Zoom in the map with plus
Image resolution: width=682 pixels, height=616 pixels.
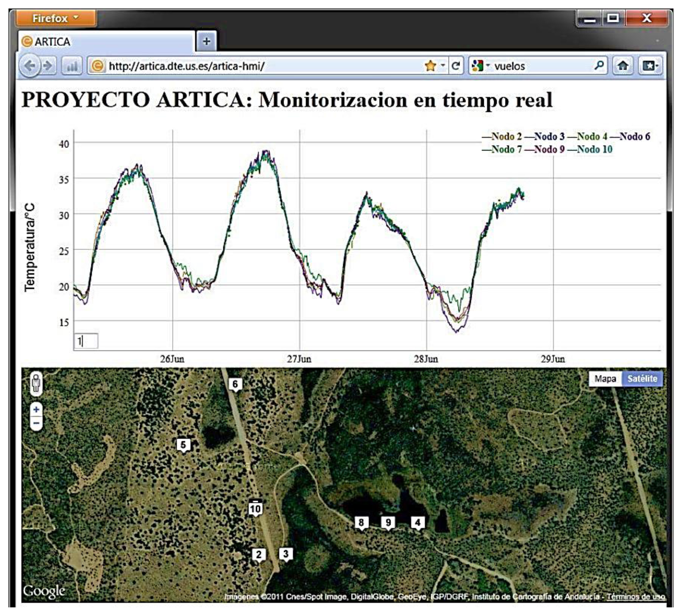click(36, 410)
